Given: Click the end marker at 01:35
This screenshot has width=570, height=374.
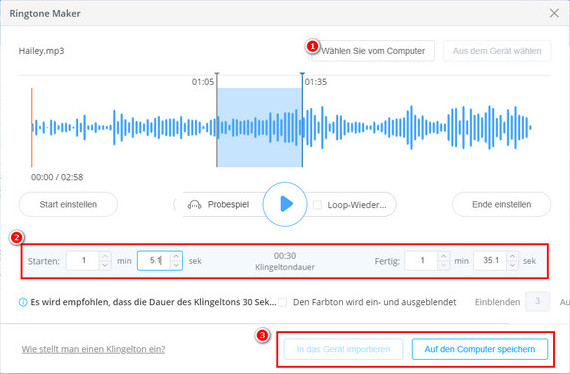Looking at the screenshot, I should coord(302,119).
